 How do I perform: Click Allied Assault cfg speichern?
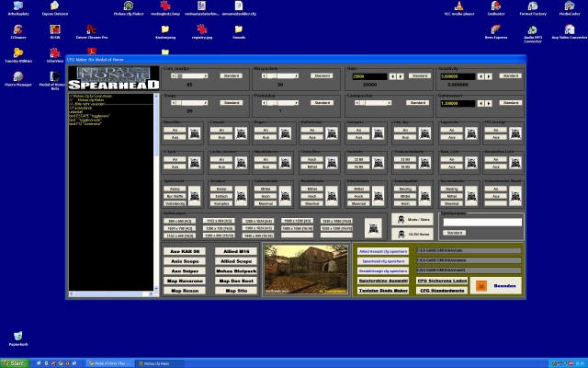(x=383, y=251)
